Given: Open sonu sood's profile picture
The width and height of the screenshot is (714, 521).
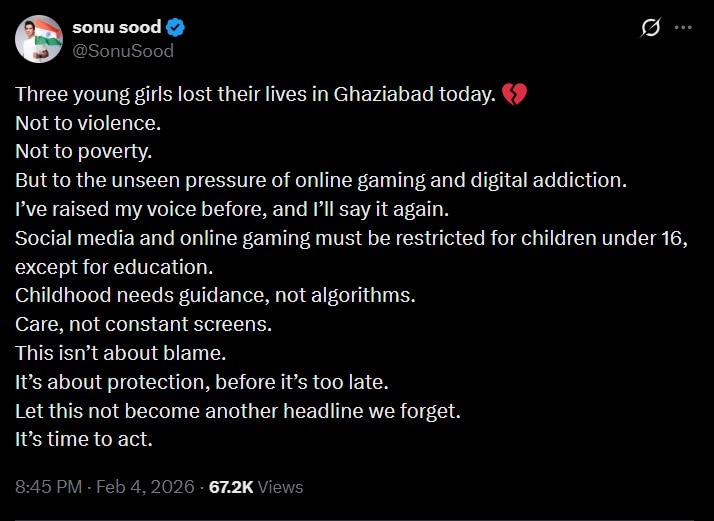Looking at the screenshot, I should pyautogui.click(x=39, y=38).
